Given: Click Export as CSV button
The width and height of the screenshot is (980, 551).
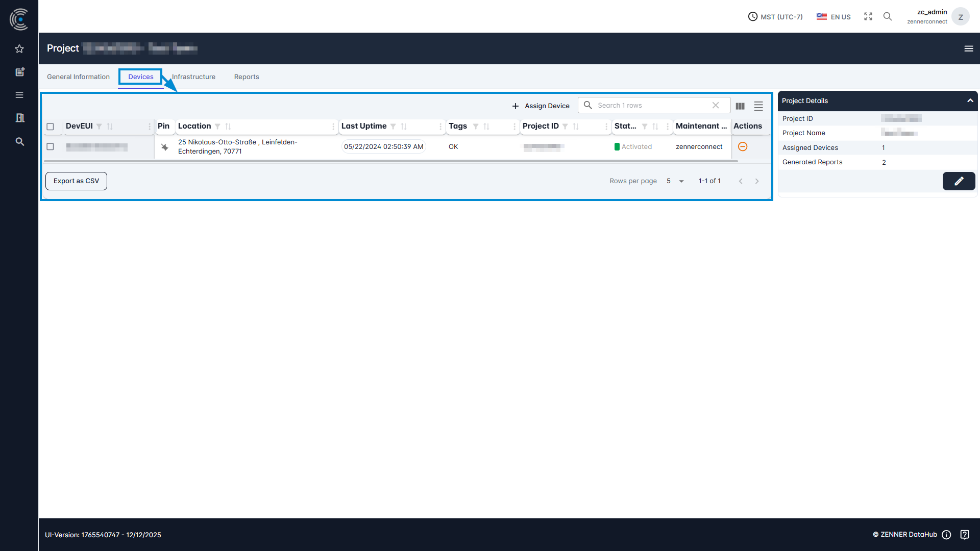Looking at the screenshot, I should click(76, 181).
